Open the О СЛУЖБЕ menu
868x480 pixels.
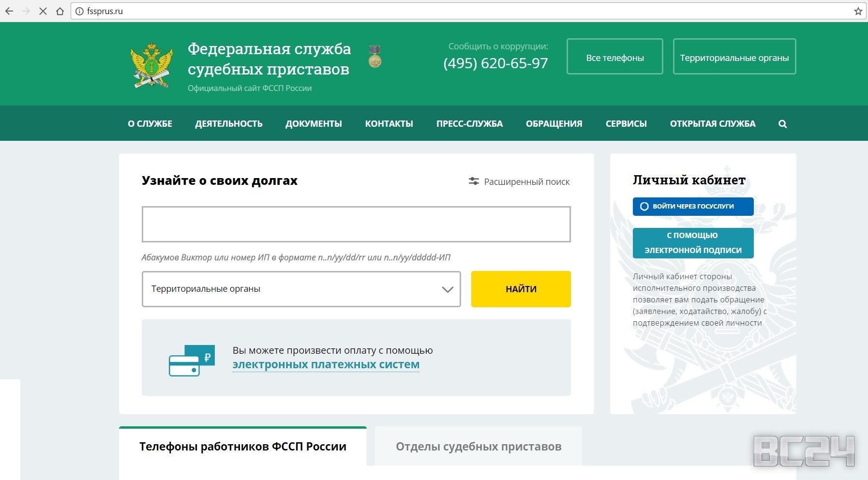tap(150, 124)
